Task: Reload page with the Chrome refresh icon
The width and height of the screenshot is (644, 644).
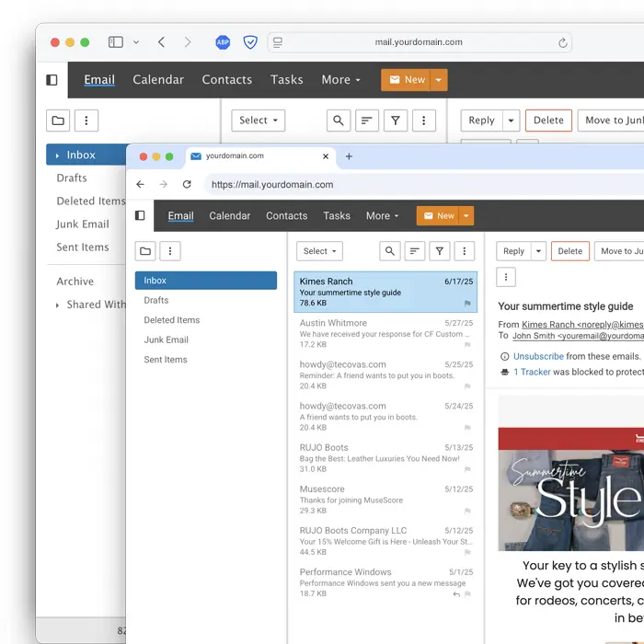Action: pyautogui.click(x=187, y=185)
